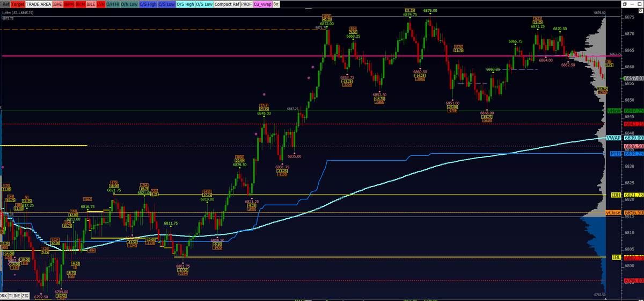Select the partially visible FORK tool
The height and width of the screenshot is (301, 644).
(4, 296)
